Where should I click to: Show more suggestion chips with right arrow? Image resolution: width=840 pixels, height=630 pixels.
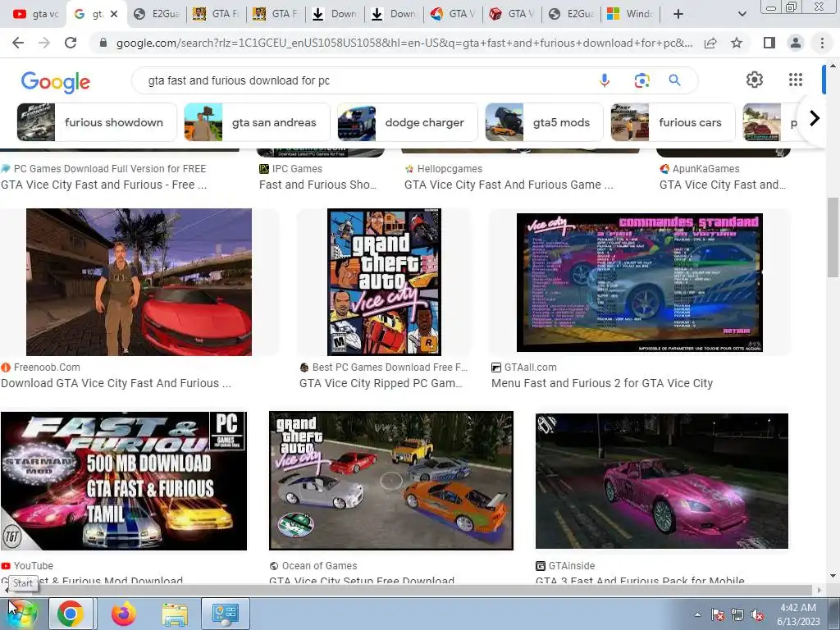click(815, 118)
